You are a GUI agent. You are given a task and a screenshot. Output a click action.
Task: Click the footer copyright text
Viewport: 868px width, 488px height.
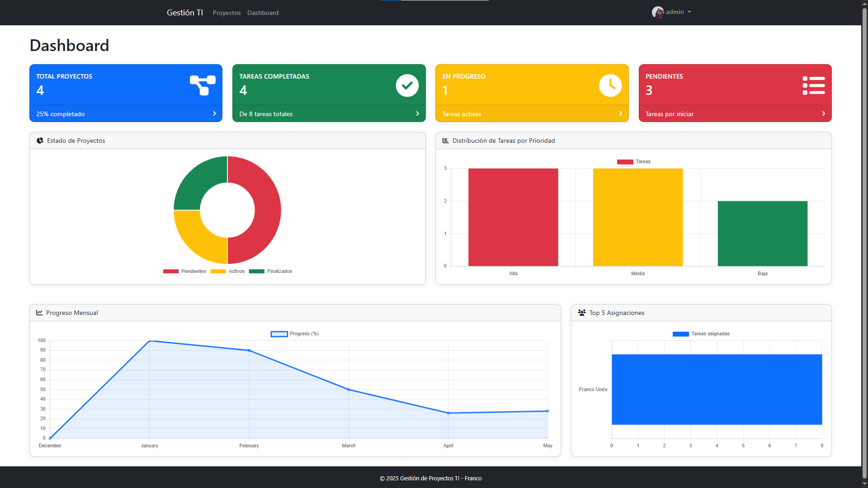[x=430, y=478]
